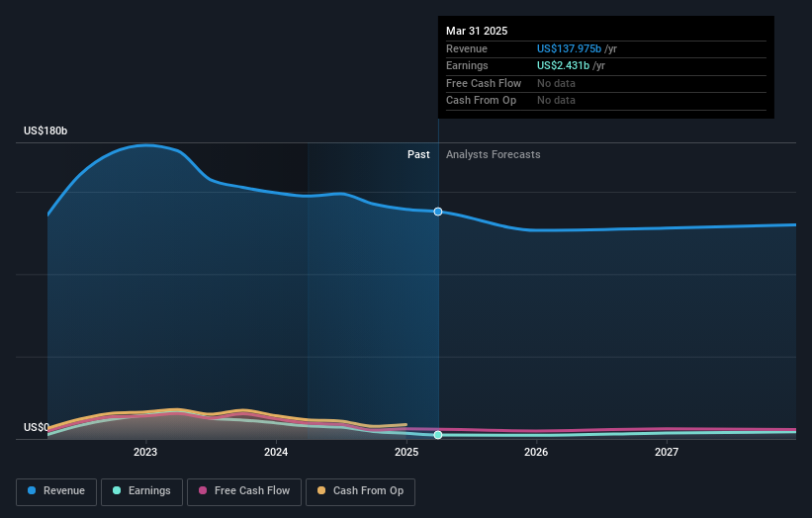The width and height of the screenshot is (812, 518).
Task: Click the orange Cash From Op legend dot
Action: [321, 490]
